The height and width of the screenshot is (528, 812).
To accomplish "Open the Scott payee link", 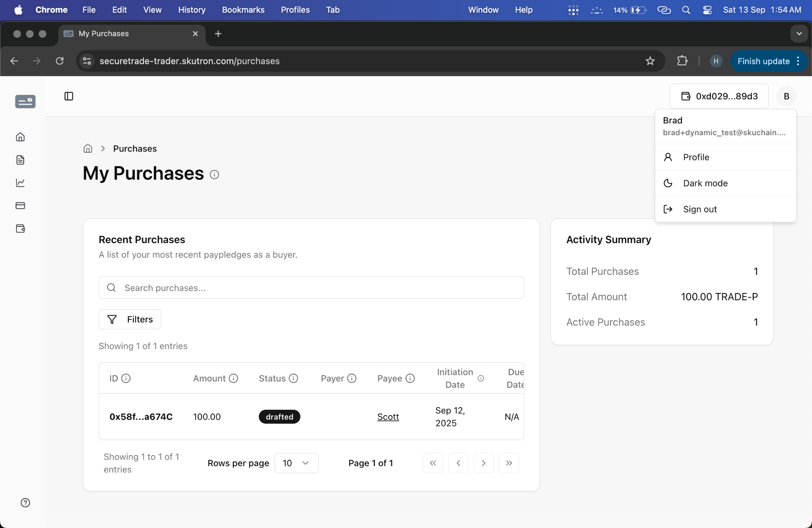I will coord(388,417).
